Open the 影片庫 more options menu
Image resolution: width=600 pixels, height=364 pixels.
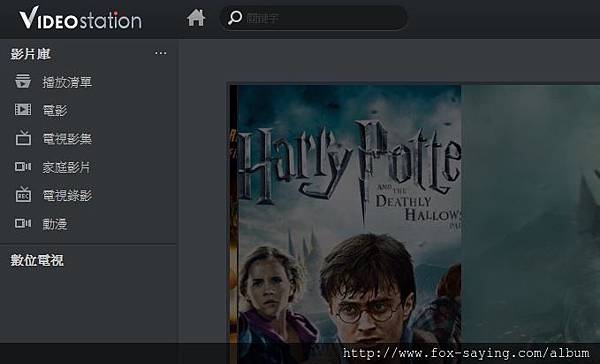[x=161, y=53]
